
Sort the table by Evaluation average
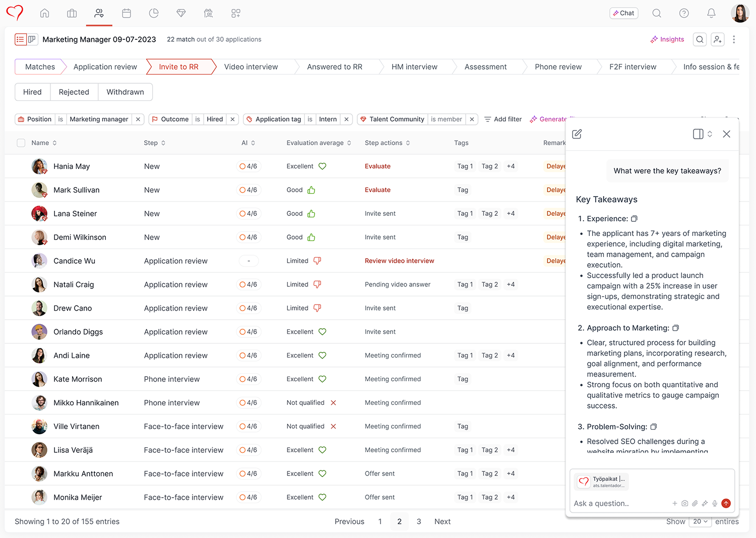(x=349, y=143)
